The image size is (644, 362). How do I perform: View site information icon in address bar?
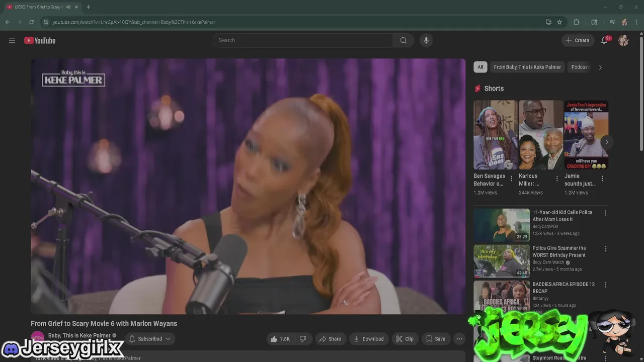coord(46,22)
